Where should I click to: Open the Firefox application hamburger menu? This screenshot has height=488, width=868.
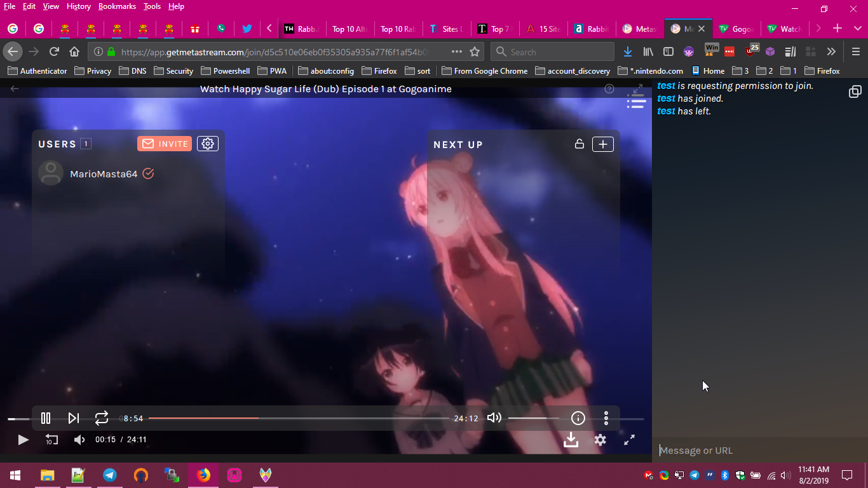[x=855, y=51]
